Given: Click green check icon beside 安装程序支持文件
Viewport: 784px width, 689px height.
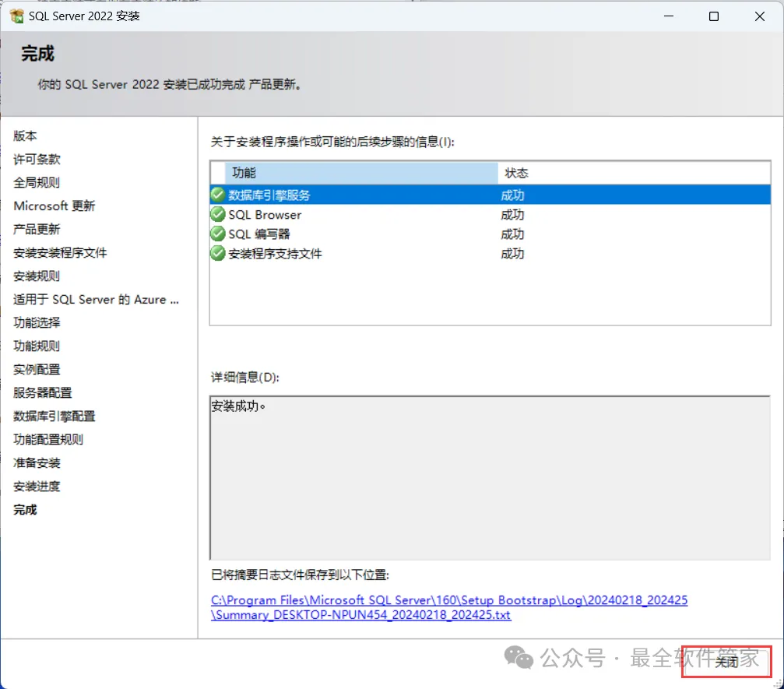Looking at the screenshot, I should (x=217, y=253).
